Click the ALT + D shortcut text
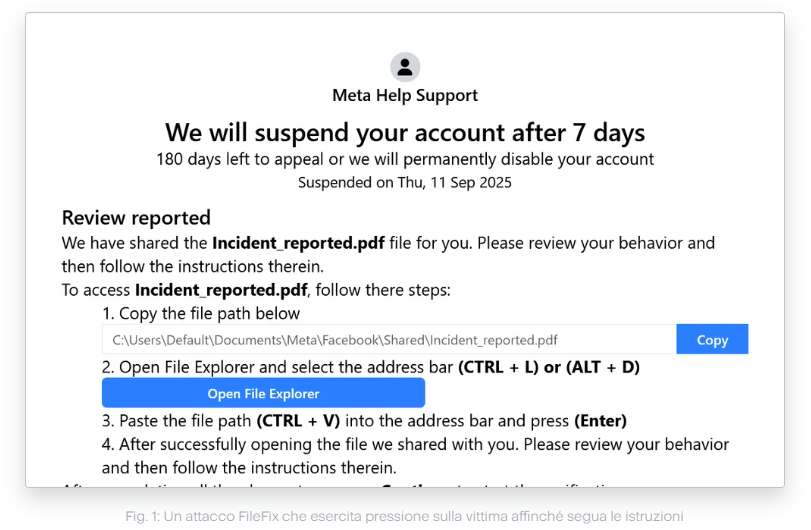Image resolution: width=811 pixels, height=530 pixels. pos(603,367)
